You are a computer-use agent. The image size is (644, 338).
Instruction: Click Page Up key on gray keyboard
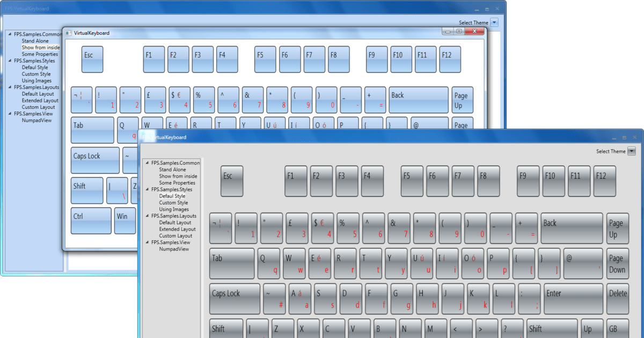617,229
